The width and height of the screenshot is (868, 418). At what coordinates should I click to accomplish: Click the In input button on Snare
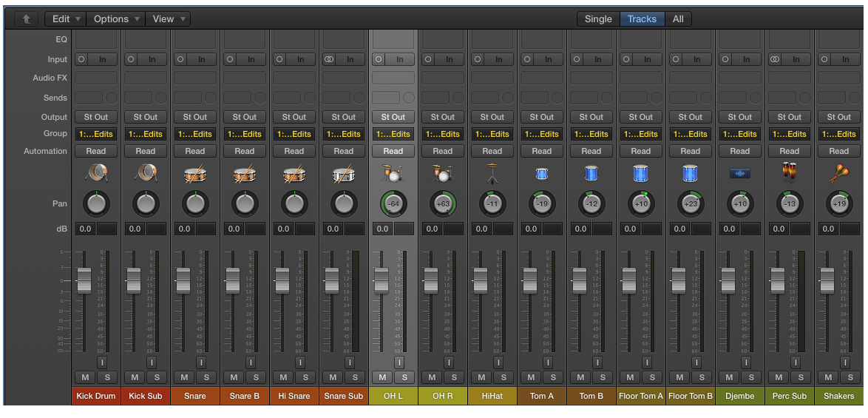click(202, 59)
